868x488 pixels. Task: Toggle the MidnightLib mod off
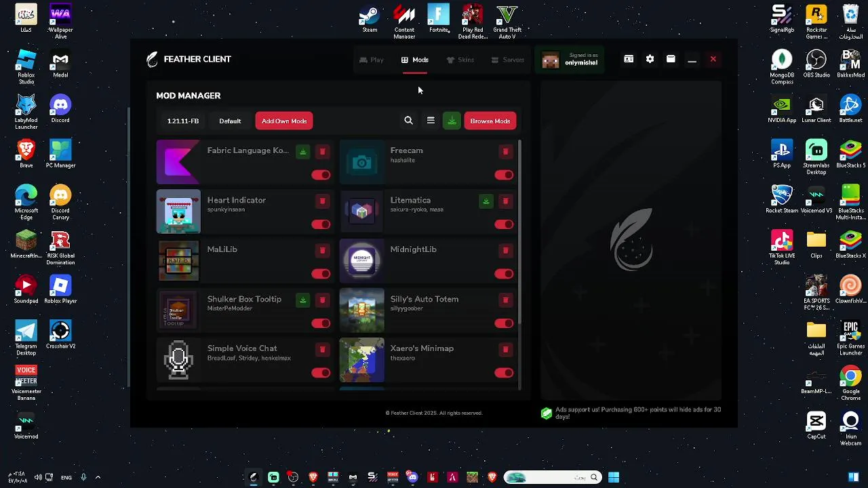[504, 274]
